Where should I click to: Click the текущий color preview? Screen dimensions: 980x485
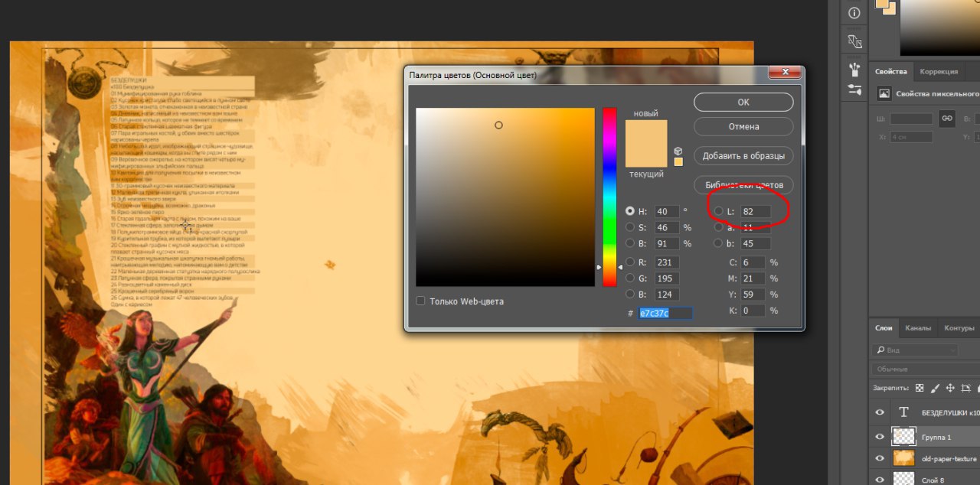(x=646, y=155)
